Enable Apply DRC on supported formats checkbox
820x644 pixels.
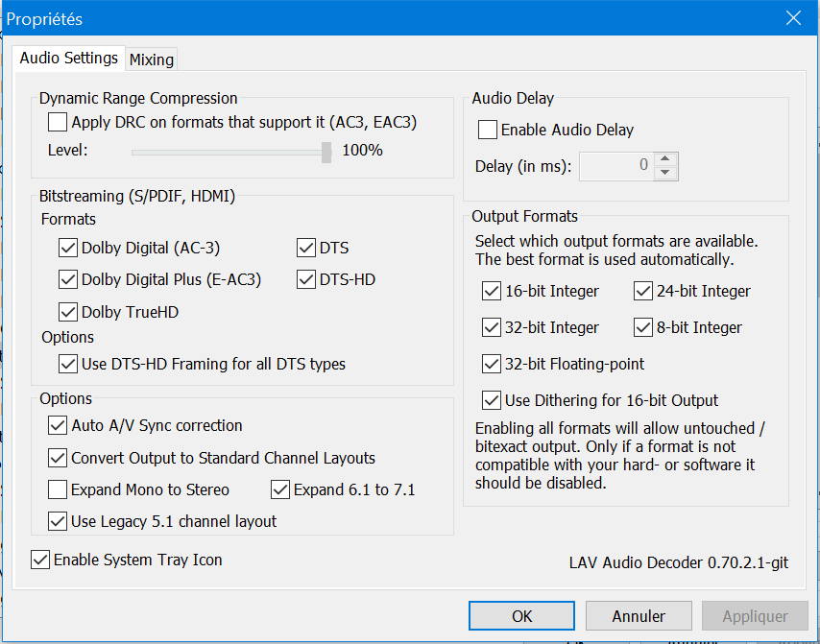coord(58,122)
